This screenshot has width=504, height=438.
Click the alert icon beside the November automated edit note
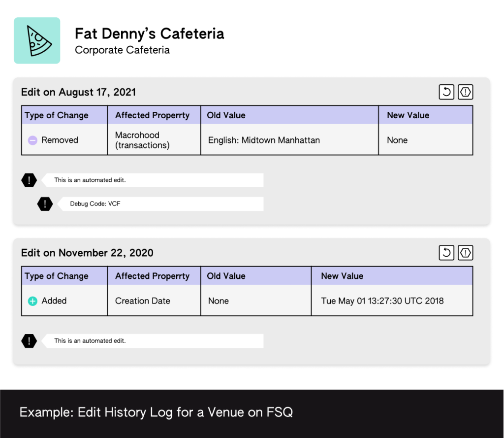pyautogui.click(x=30, y=341)
